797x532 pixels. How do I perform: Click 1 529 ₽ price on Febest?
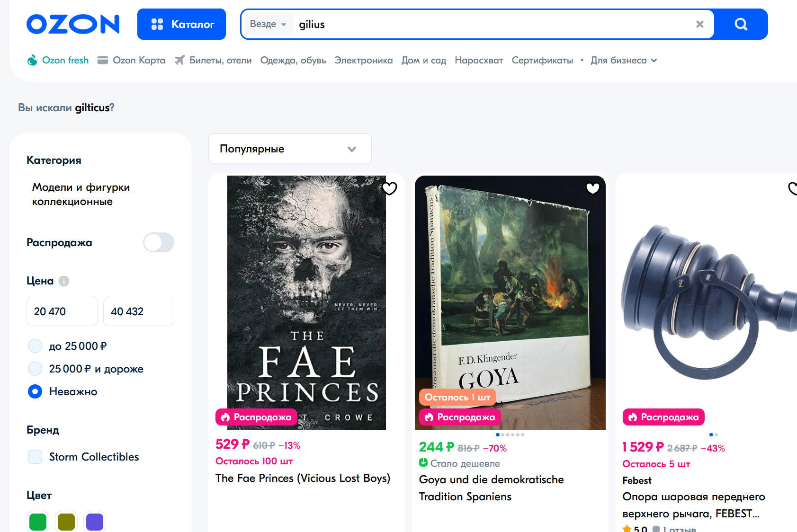[643, 447]
